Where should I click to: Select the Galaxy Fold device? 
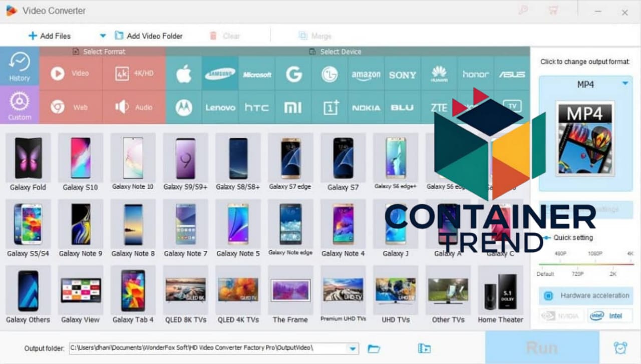28,162
